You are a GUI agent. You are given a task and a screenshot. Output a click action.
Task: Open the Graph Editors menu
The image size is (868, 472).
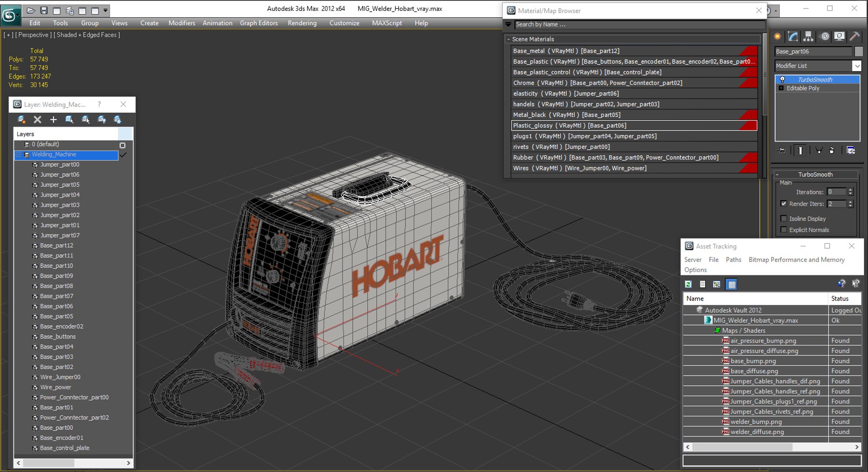pos(259,23)
